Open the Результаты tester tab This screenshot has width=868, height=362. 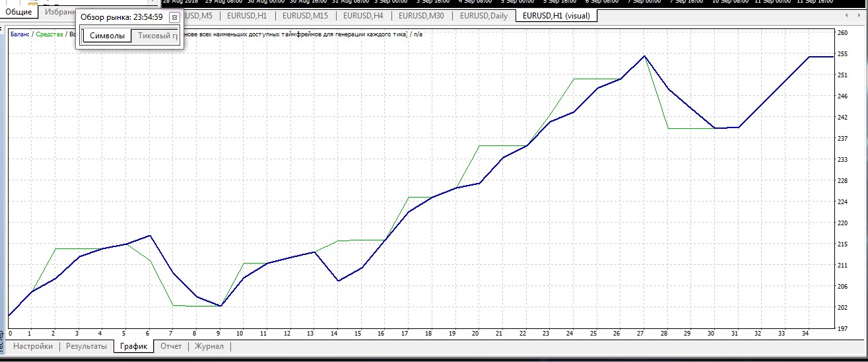click(x=86, y=346)
